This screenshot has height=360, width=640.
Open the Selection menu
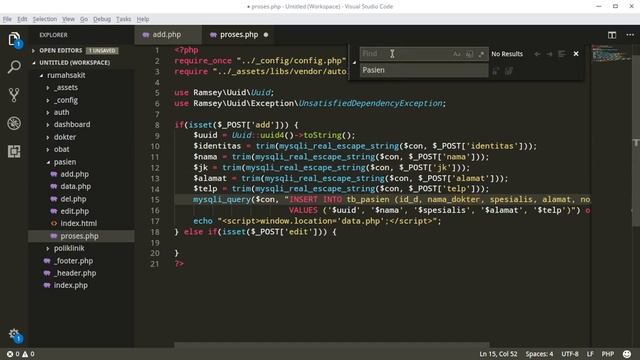45,19
